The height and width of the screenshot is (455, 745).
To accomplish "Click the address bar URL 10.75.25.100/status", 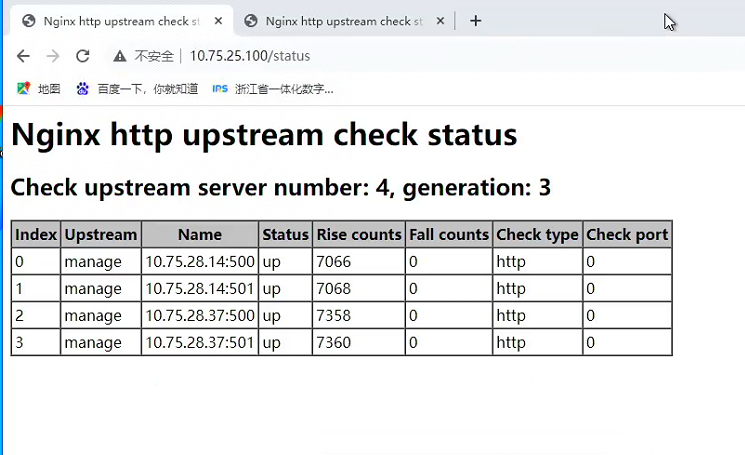I will (250, 56).
